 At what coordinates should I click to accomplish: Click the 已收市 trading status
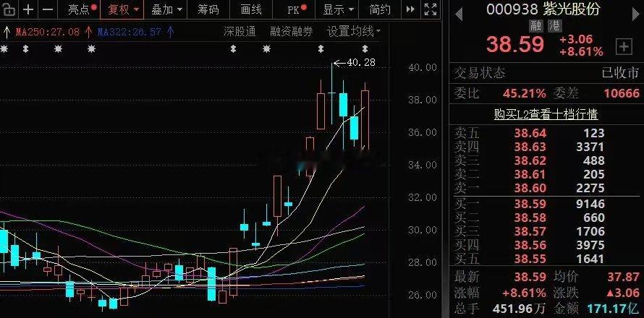[620, 73]
